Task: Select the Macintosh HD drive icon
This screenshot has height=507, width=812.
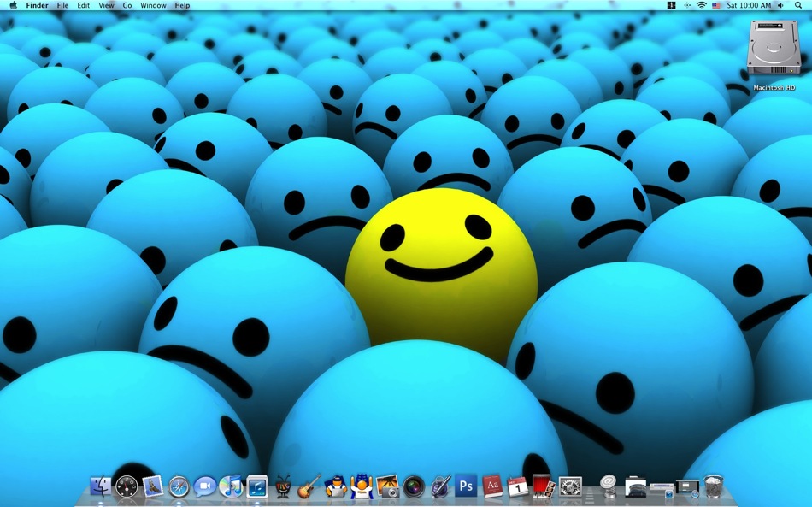Action: (774, 48)
